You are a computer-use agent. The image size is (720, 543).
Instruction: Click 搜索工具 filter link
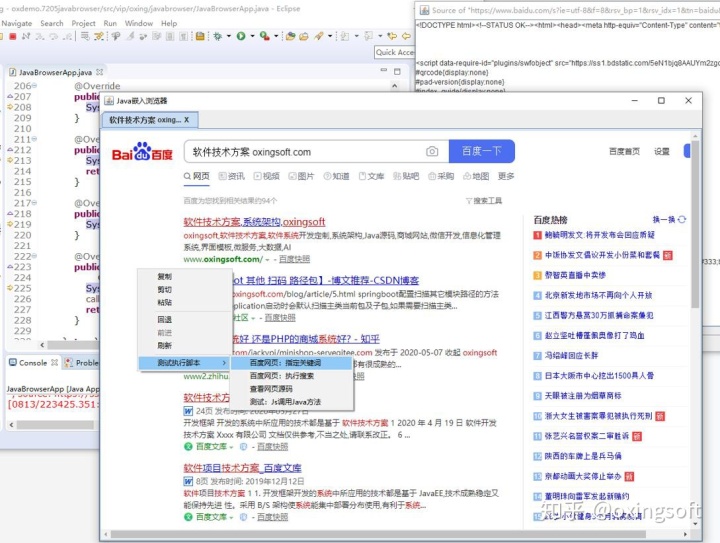(484, 201)
